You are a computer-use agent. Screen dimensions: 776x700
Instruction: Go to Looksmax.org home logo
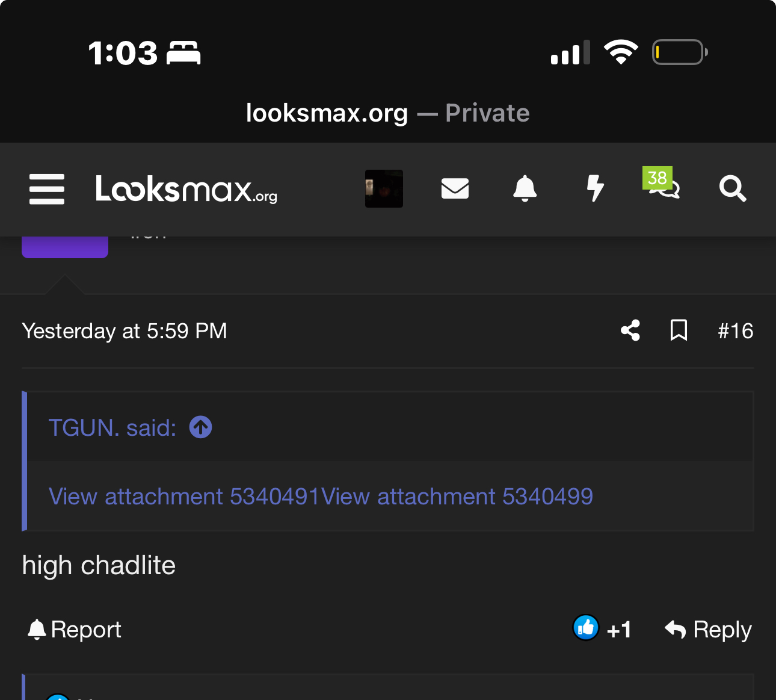click(x=186, y=189)
